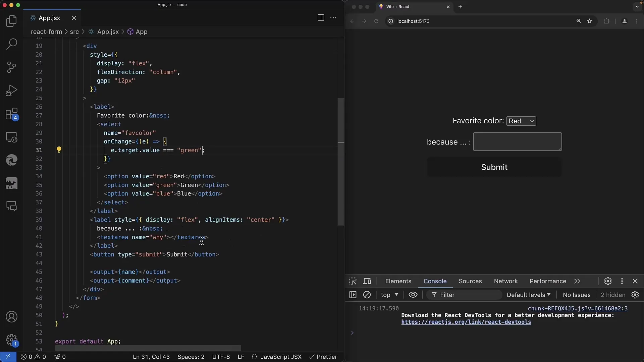644x362 pixels.
Task: Switch to the Network tab
Action: coord(506,281)
